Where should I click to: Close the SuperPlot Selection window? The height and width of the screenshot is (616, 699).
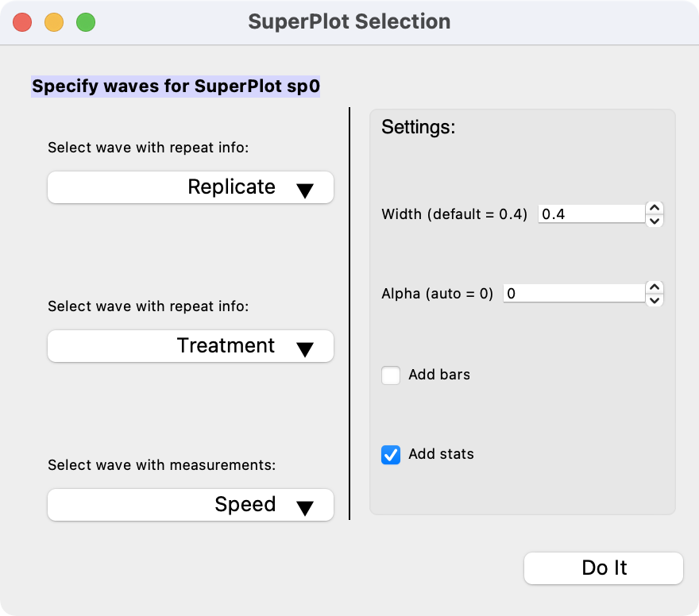[22, 22]
